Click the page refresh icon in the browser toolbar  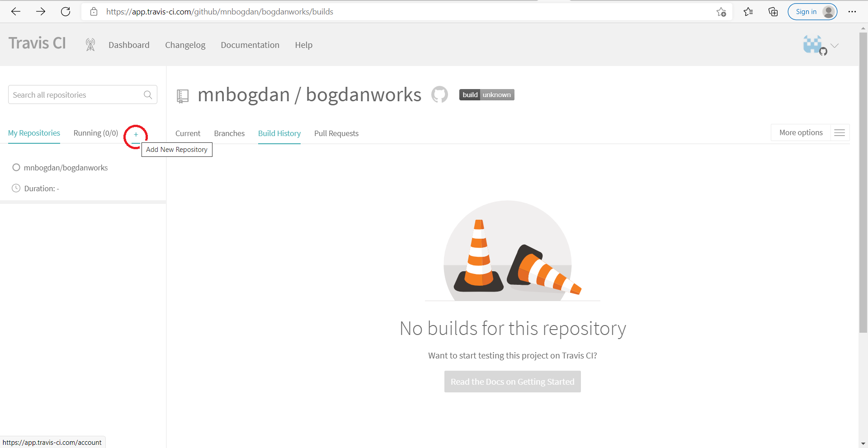click(x=66, y=12)
